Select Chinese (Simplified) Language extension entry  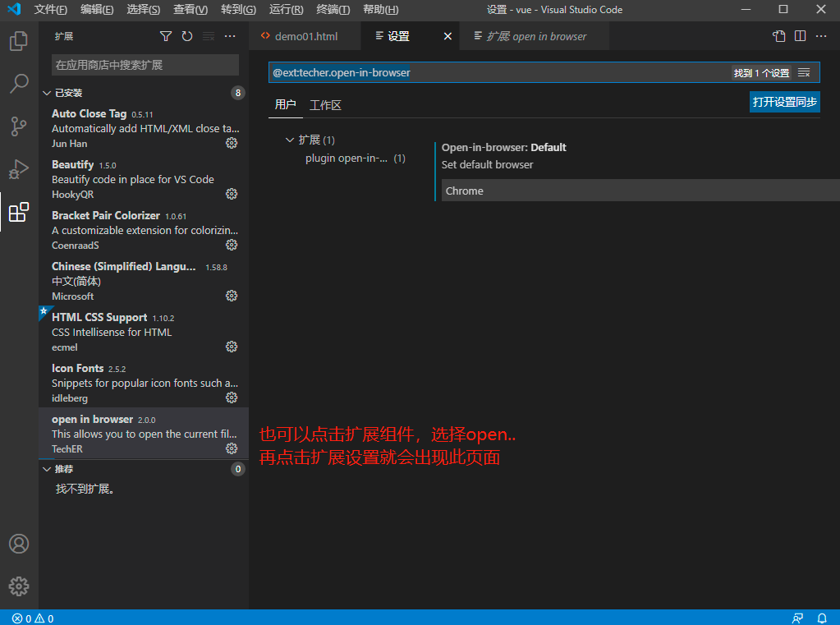pyautogui.click(x=144, y=280)
